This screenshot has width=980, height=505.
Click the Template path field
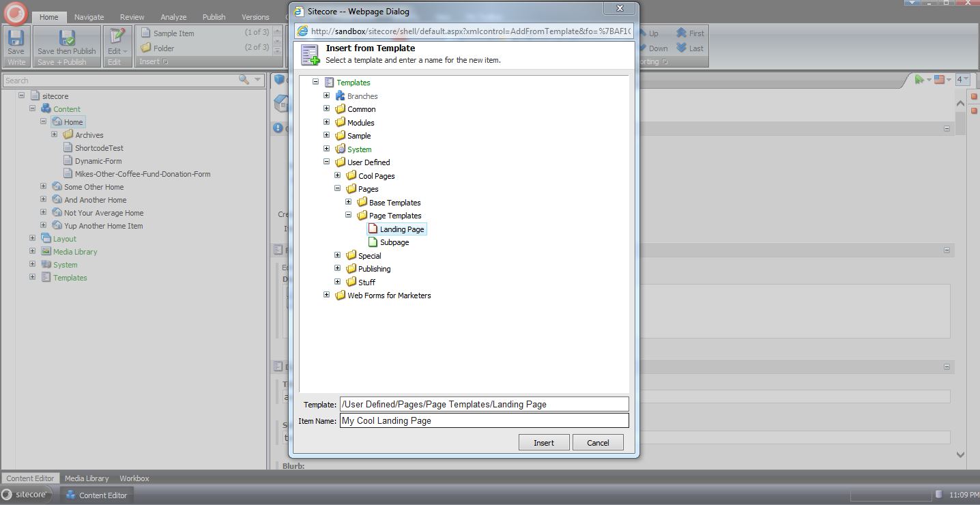(484, 404)
